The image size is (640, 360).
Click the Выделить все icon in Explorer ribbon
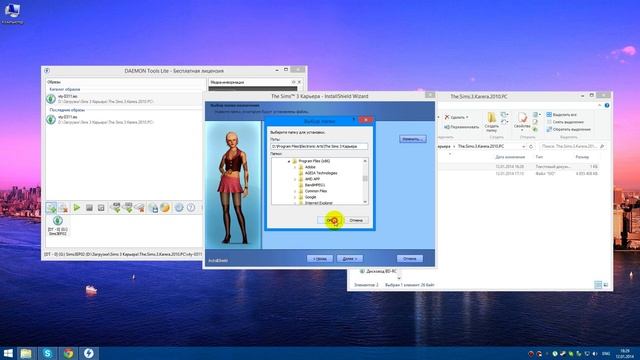click(x=549, y=115)
